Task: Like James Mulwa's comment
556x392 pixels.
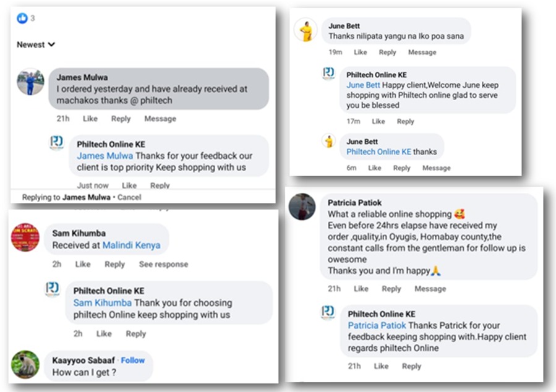Action: [x=90, y=119]
